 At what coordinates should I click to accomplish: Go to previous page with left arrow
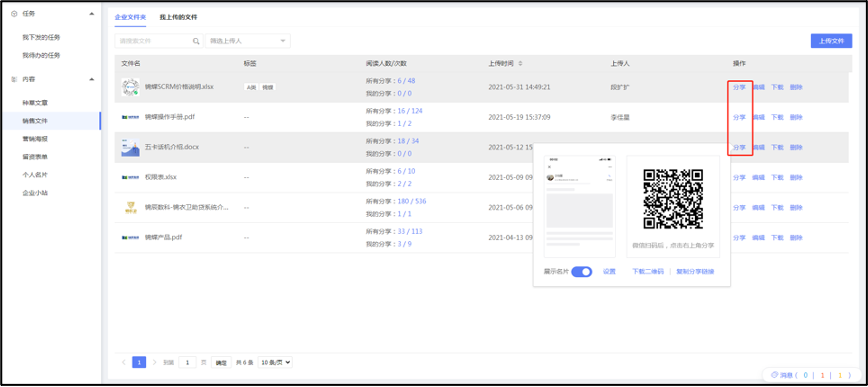click(x=123, y=362)
